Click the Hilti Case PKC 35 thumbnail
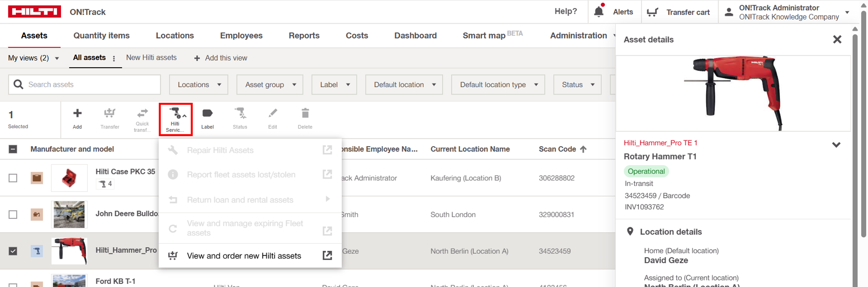The image size is (868, 287). pos(69,178)
